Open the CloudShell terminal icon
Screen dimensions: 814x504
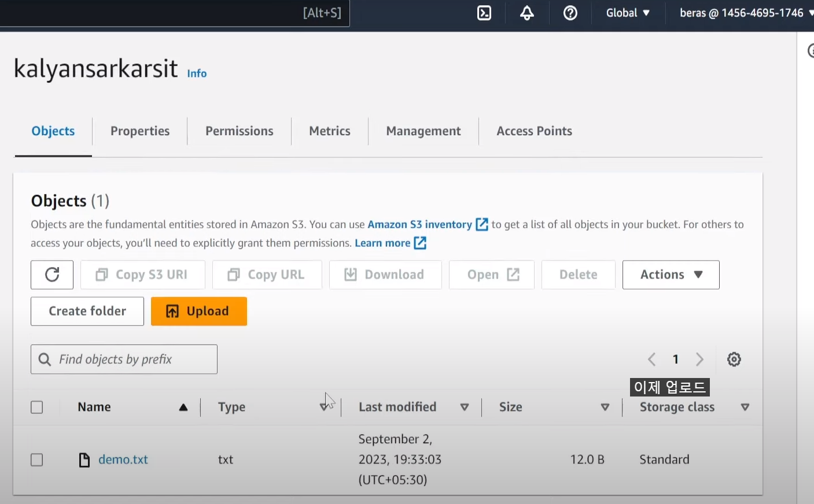(484, 13)
